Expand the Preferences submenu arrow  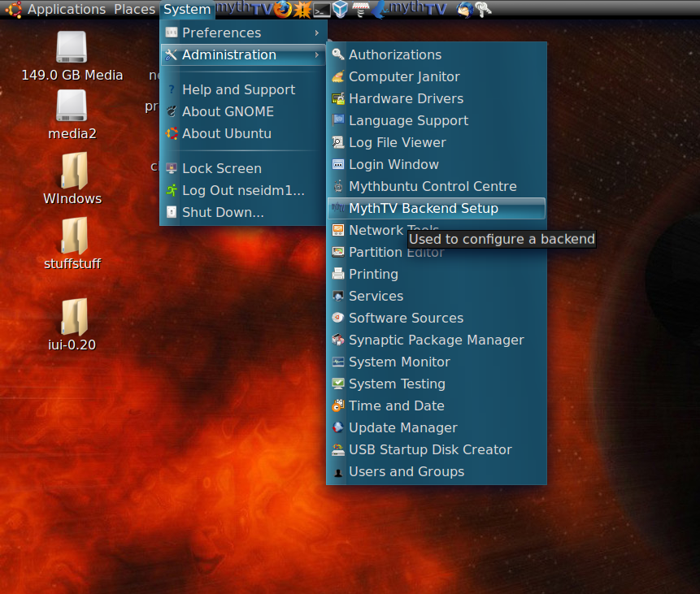coord(316,33)
